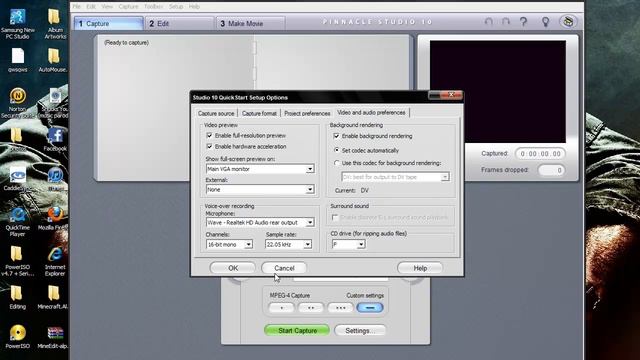Image resolution: width=640 pixels, height=360 pixels.
Task: Launch Mozilla Firefox shortcut
Action: pos(53,219)
